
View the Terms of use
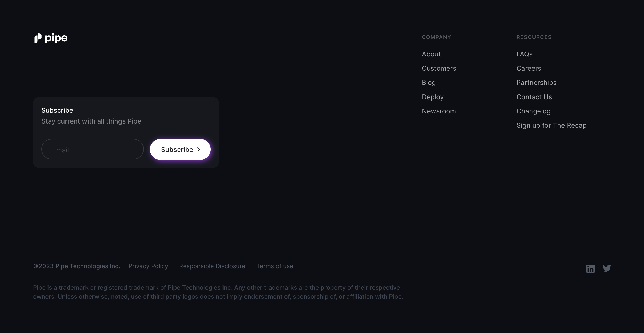tap(274, 266)
